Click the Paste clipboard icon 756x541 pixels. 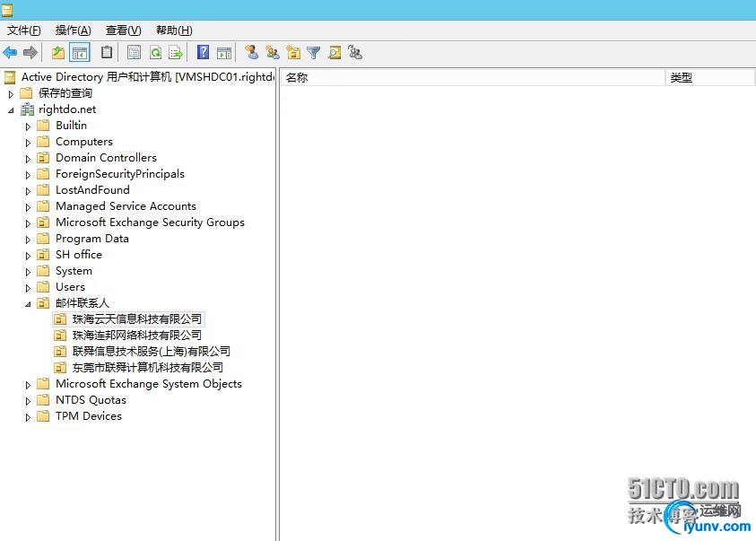(x=107, y=52)
